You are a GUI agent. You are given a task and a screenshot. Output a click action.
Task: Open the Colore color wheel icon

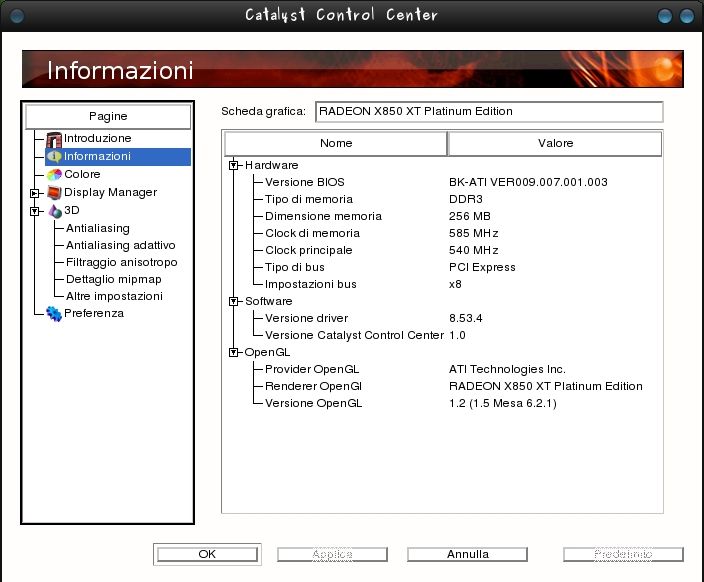[54, 175]
